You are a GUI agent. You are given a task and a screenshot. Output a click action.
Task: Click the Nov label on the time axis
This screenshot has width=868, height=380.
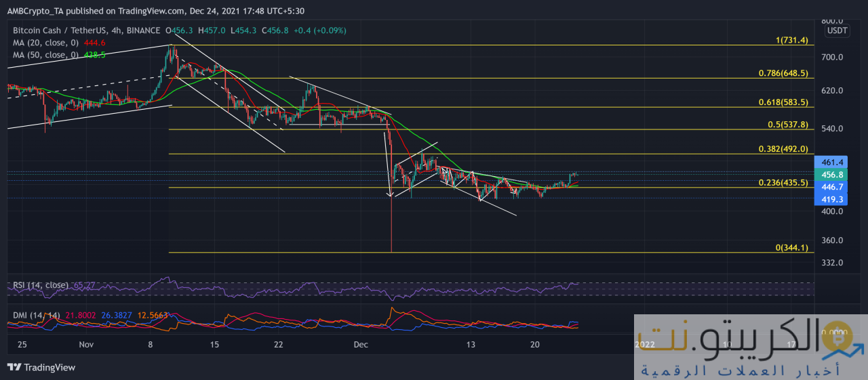[x=85, y=344]
